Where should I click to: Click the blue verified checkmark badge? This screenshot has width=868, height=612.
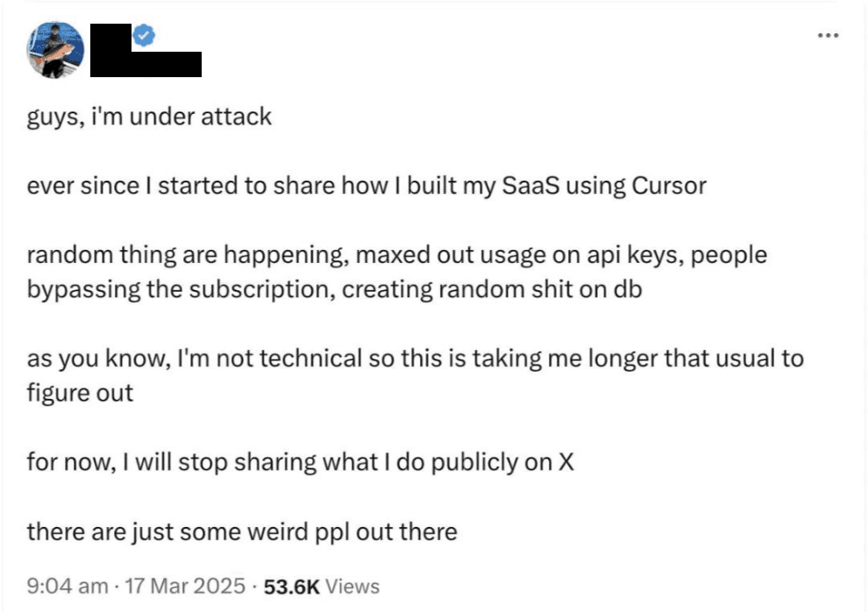145,35
